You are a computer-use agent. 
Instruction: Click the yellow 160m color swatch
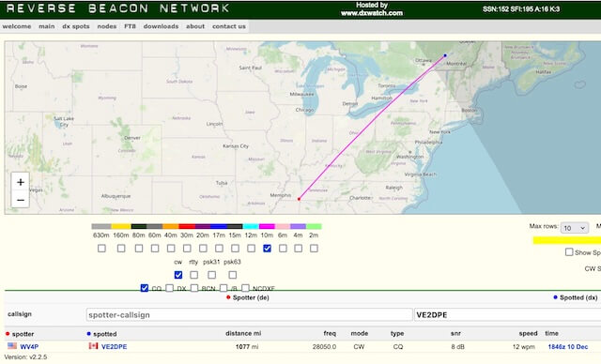click(x=121, y=227)
